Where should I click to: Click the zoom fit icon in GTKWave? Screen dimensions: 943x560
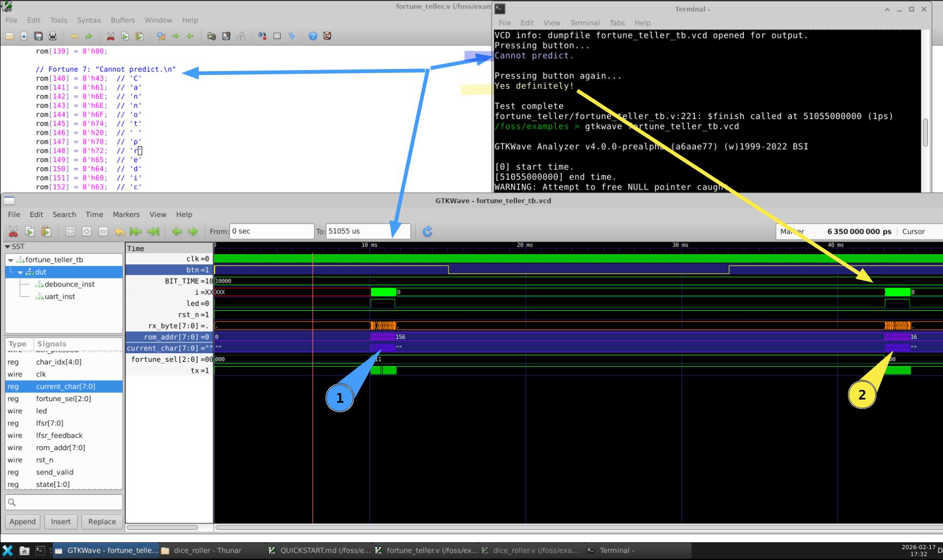(70, 232)
